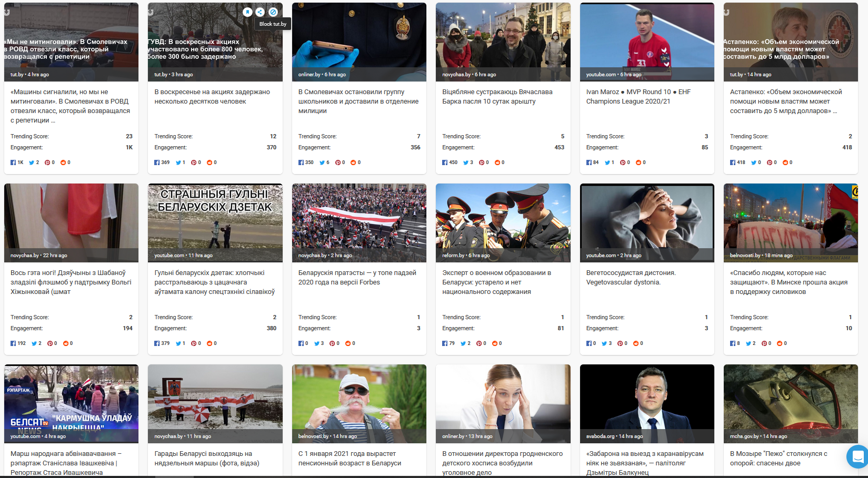Click the mustached man in cap thumbnail
The image size is (868, 478).
click(359, 400)
